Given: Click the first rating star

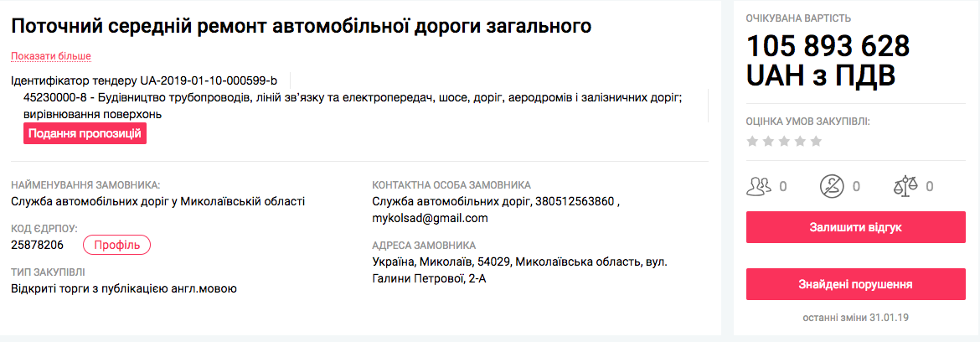Looking at the screenshot, I should click(x=752, y=141).
